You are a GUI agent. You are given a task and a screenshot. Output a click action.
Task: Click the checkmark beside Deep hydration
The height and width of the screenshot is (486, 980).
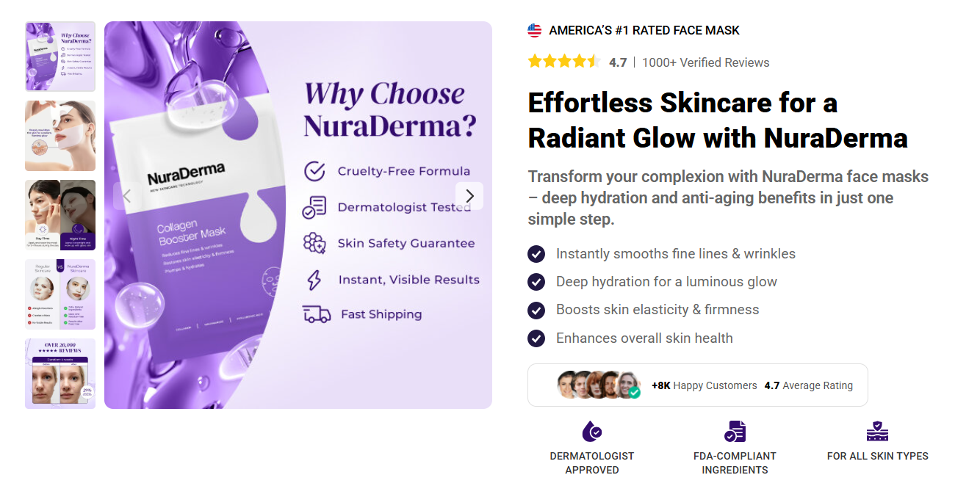pyautogui.click(x=536, y=282)
